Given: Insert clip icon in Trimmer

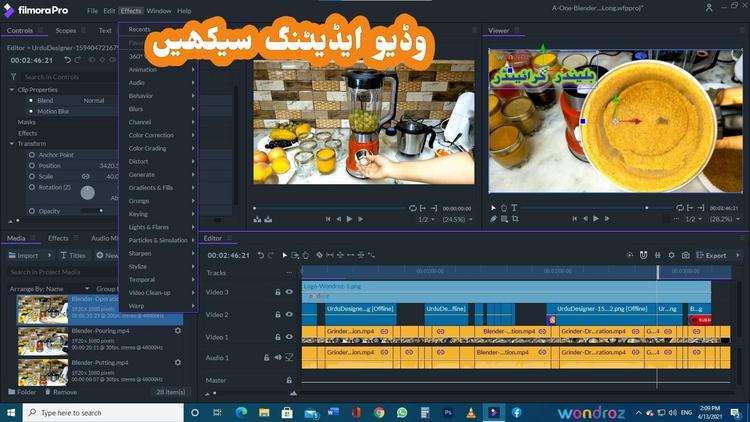Looking at the screenshot, I should 257,219.
